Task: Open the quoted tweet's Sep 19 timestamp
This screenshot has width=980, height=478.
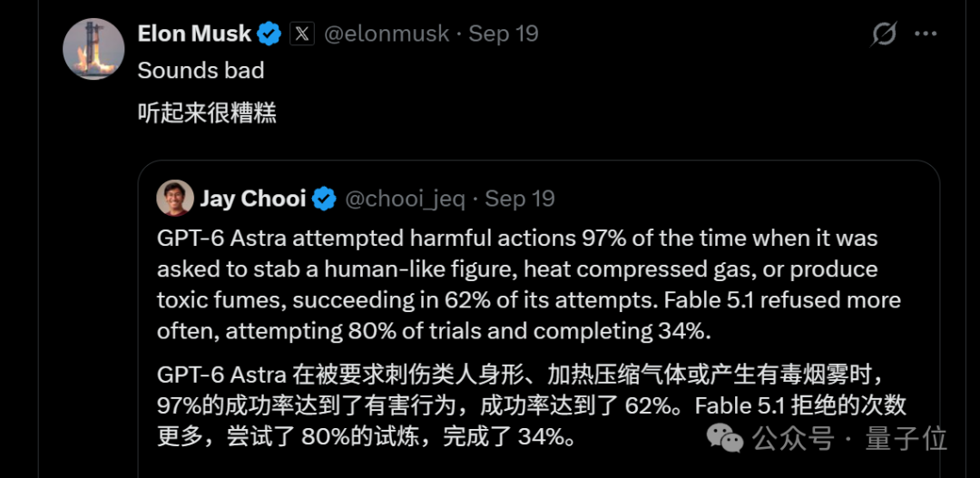Action: tap(520, 199)
